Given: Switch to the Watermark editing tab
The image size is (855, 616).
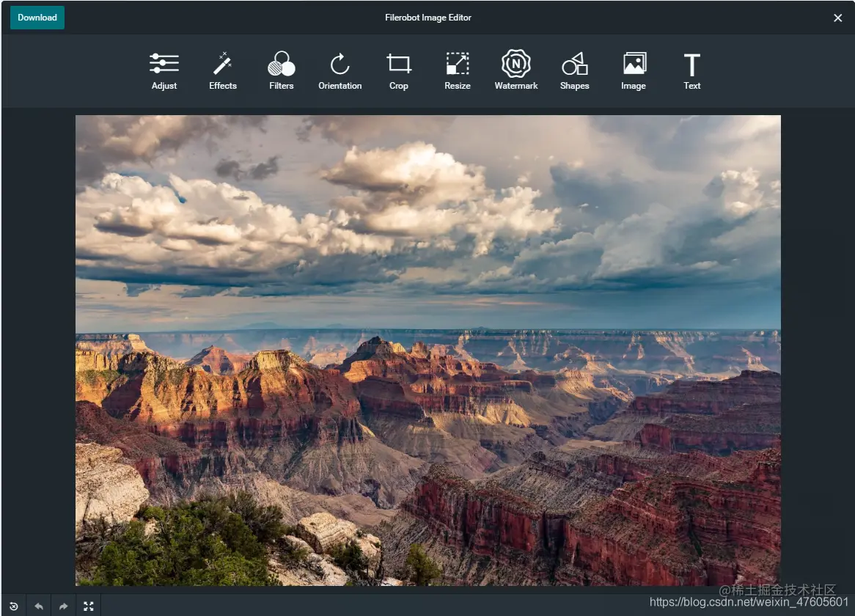Looking at the screenshot, I should click(x=515, y=70).
